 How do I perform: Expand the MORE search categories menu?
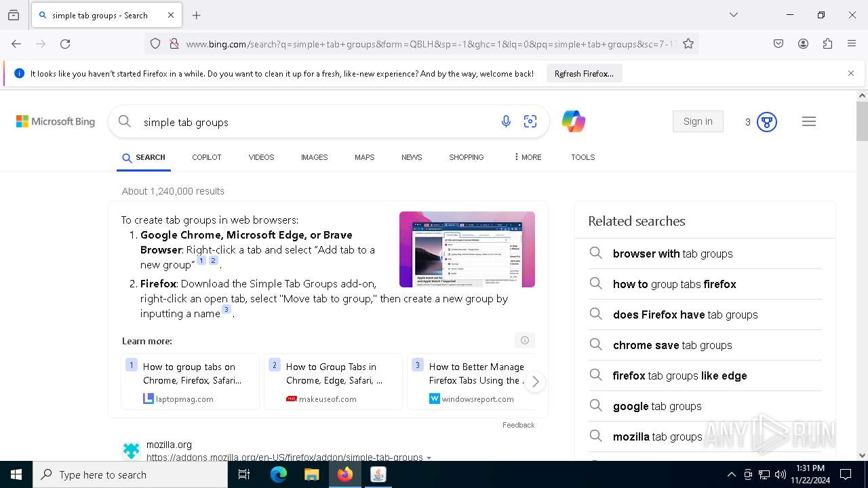(528, 157)
